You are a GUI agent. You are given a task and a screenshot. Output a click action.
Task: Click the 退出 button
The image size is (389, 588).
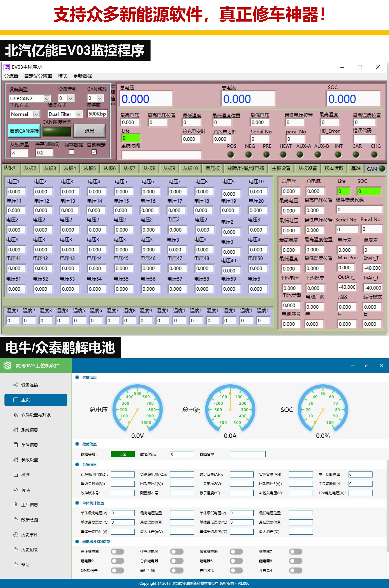(90, 131)
